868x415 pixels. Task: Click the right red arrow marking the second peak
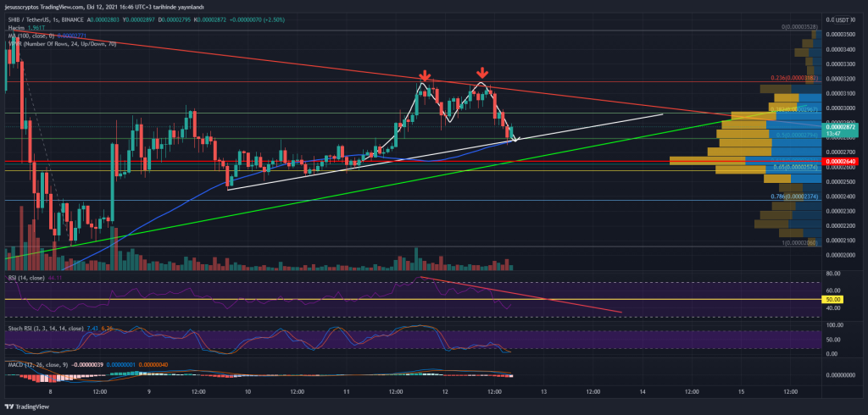pos(481,74)
